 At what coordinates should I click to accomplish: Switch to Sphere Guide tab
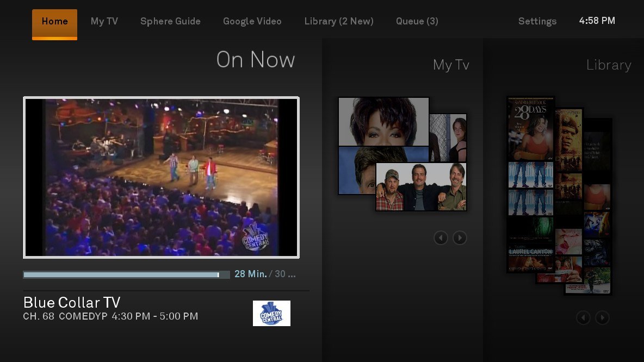click(170, 21)
